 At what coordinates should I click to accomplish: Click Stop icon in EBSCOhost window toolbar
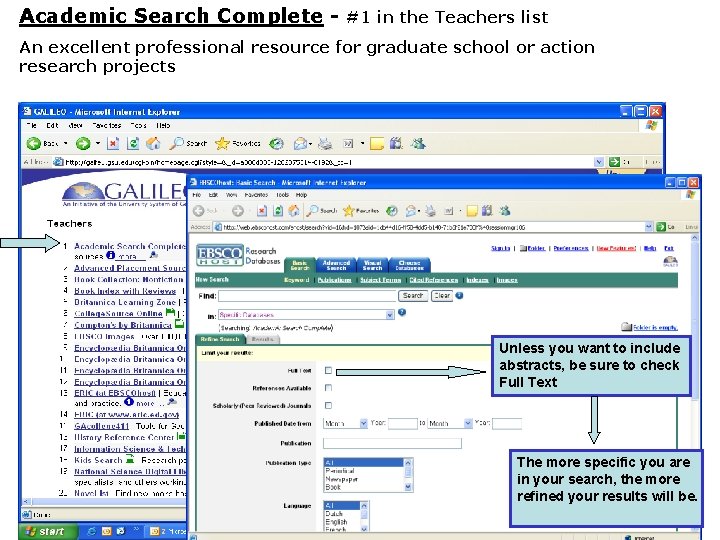(262, 211)
